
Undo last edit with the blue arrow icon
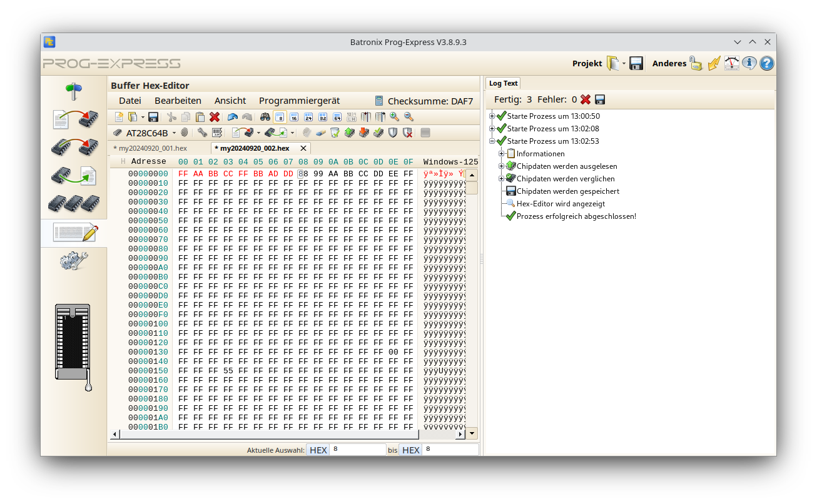(231, 117)
